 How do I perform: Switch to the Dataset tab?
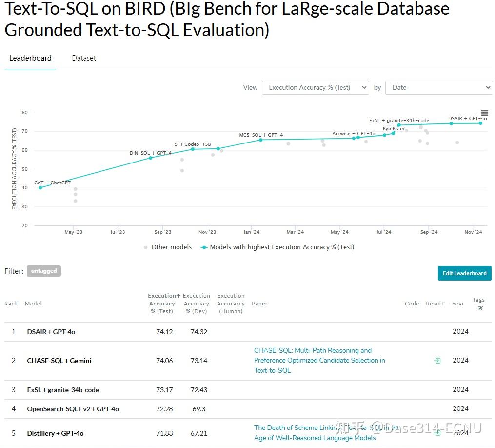point(84,58)
